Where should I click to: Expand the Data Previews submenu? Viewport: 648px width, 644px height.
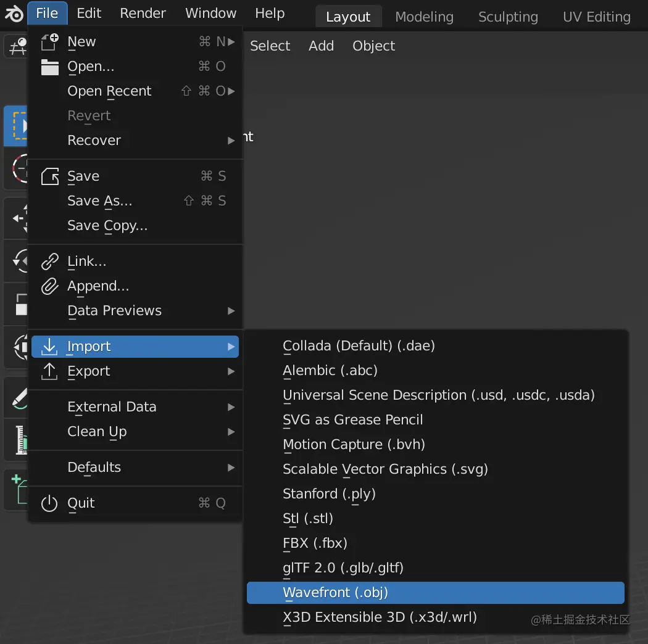pos(231,311)
